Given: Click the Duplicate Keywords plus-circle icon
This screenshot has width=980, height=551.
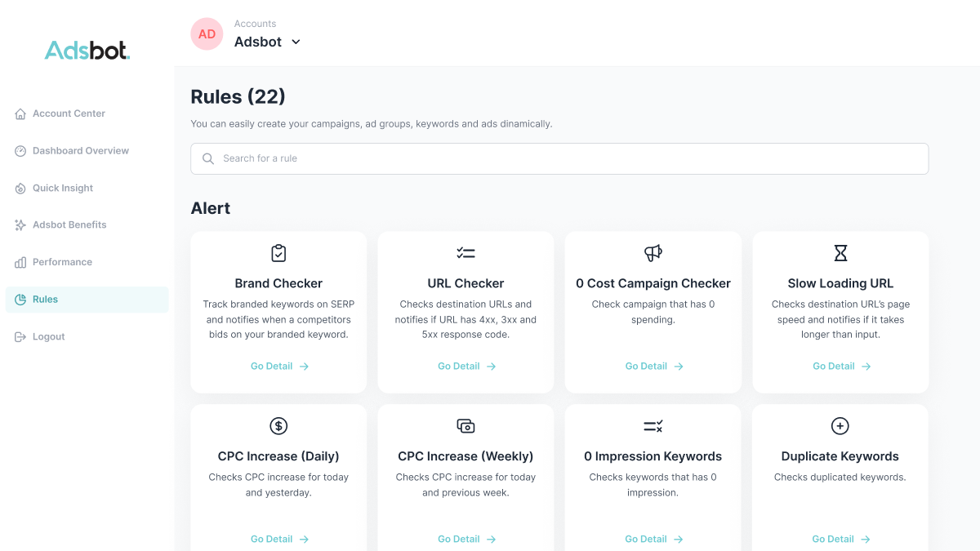Looking at the screenshot, I should 840,426.
